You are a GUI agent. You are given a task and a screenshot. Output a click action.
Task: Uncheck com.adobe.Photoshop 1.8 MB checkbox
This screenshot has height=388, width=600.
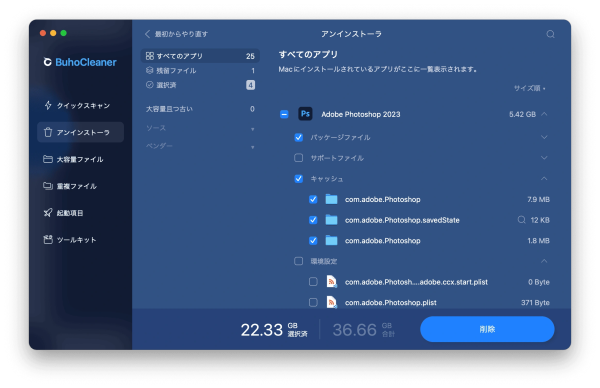click(x=313, y=241)
